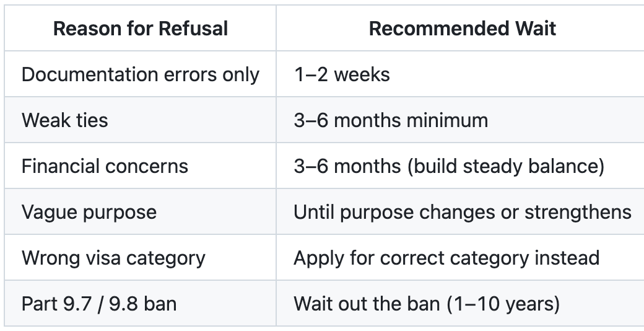Click the 'Reason for Refusal' column header
Viewport: 644px width, 331px height.
(x=140, y=29)
